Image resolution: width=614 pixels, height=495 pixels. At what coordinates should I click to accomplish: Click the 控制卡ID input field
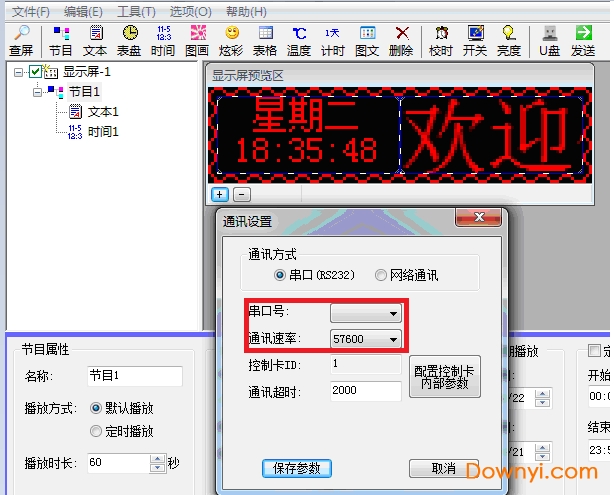point(366,364)
